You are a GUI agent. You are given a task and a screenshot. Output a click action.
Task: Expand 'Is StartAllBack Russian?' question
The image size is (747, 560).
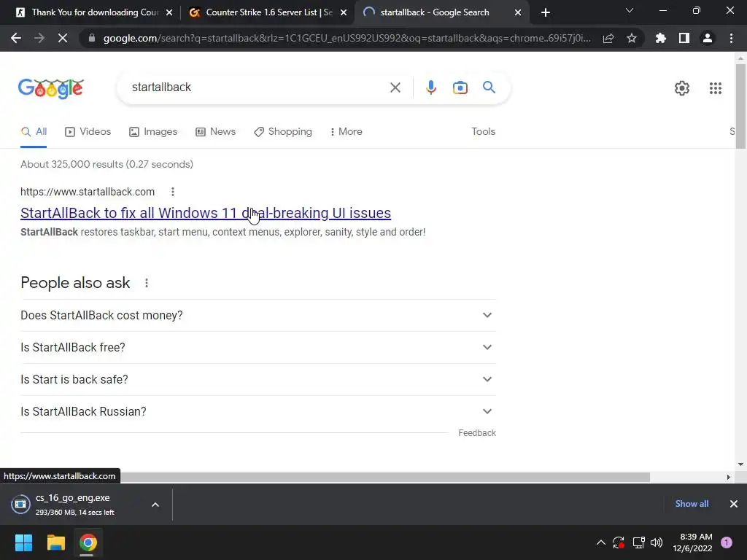coord(258,411)
